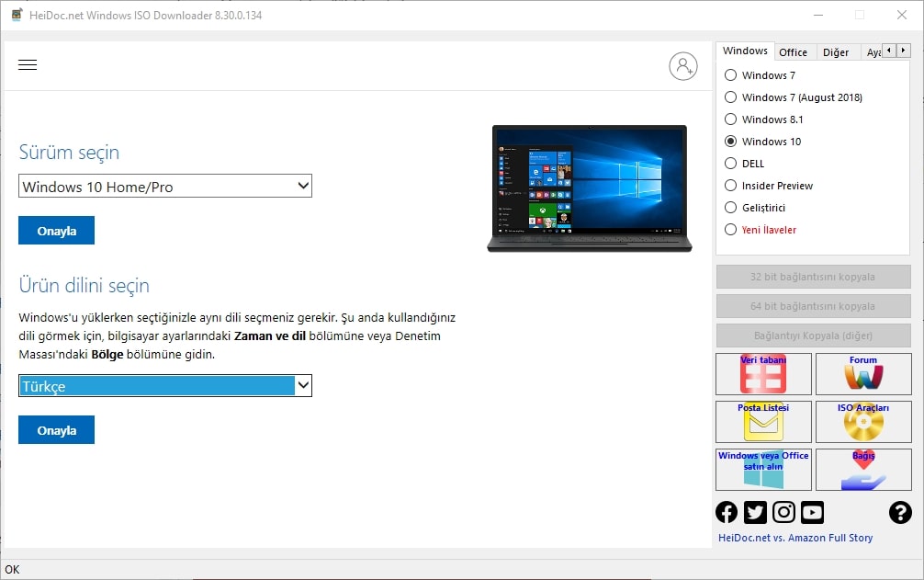Open the Veri tabanı database icon

point(763,374)
